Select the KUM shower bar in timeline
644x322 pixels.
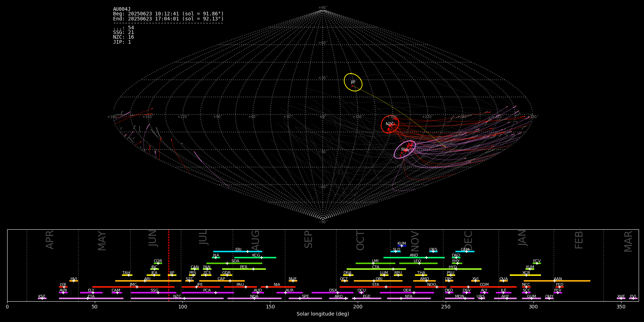pyautogui.click(x=402, y=246)
